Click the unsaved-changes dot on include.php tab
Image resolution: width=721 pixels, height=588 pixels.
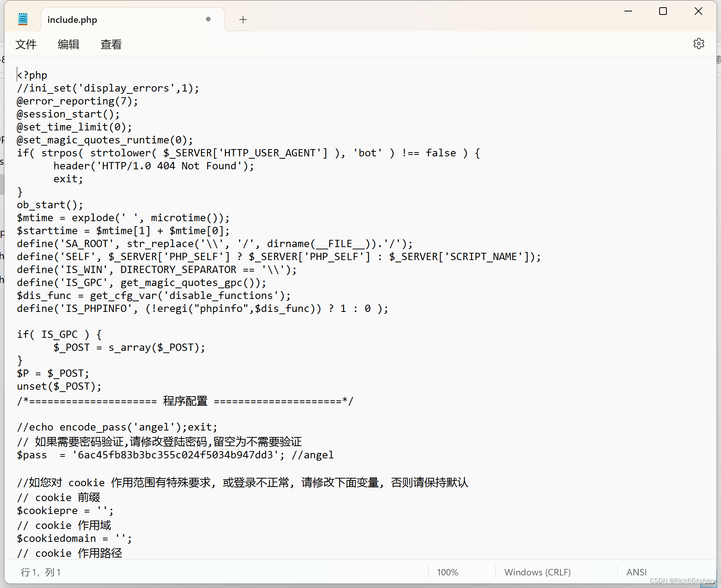(208, 19)
